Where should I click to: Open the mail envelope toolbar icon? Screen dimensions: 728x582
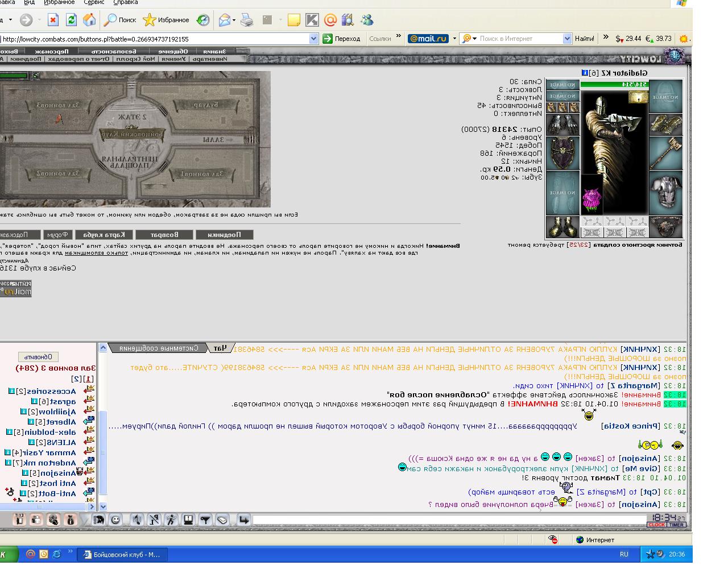pos(225,20)
